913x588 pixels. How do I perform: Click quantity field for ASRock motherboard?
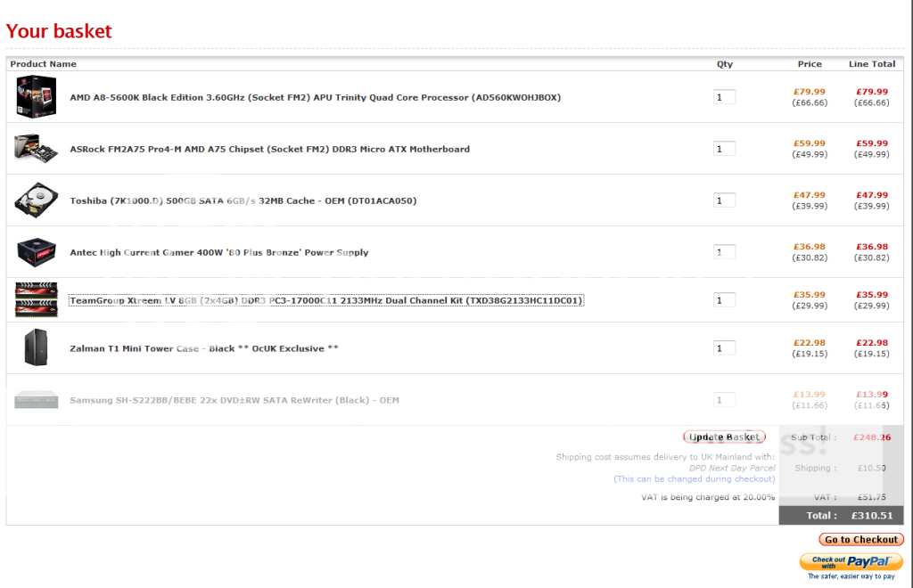tap(724, 149)
